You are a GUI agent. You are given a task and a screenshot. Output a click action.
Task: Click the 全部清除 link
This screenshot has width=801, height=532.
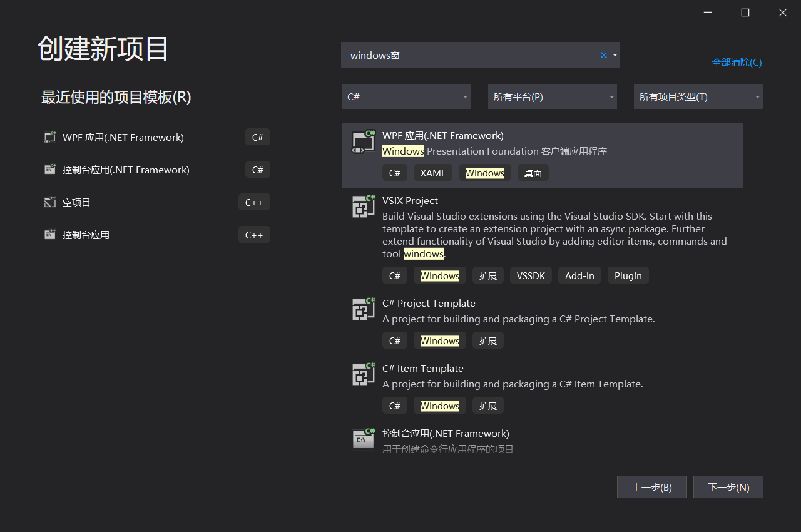pyautogui.click(x=737, y=62)
